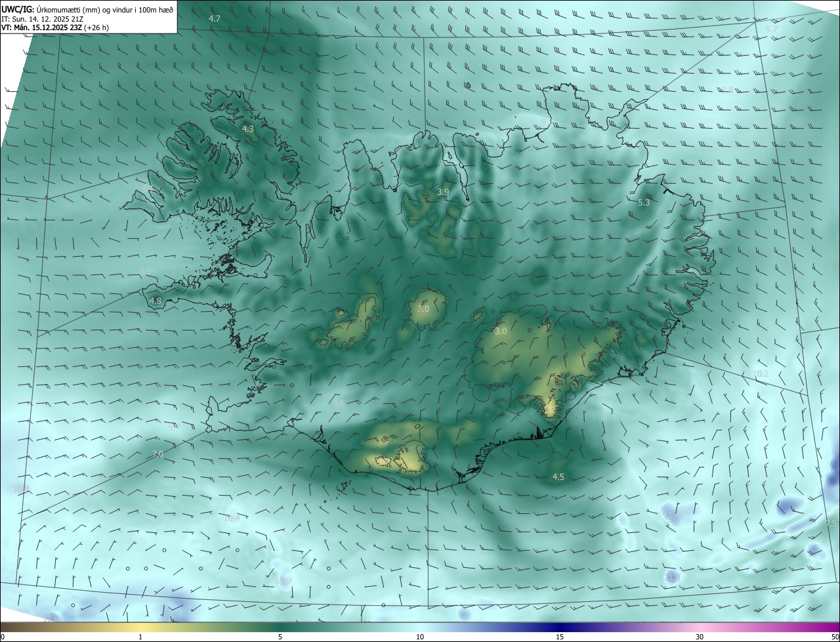Click the 15 tick on the color scale
The width and height of the screenshot is (840, 642).
pyautogui.click(x=560, y=637)
